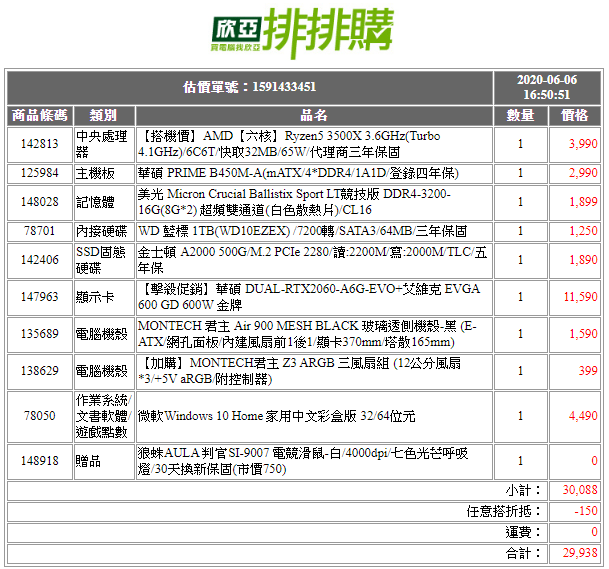Click the 品名 column header
Screen dimensions: 609x569
coord(314,115)
